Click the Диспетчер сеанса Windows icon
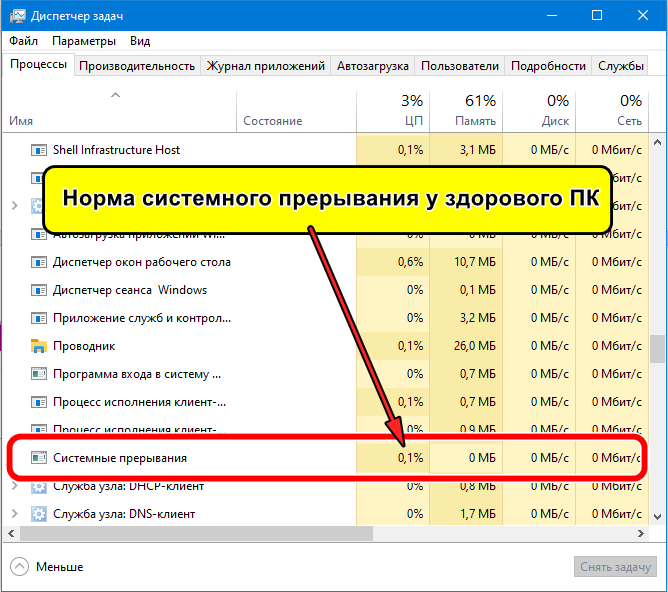The image size is (668, 592). tap(39, 290)
